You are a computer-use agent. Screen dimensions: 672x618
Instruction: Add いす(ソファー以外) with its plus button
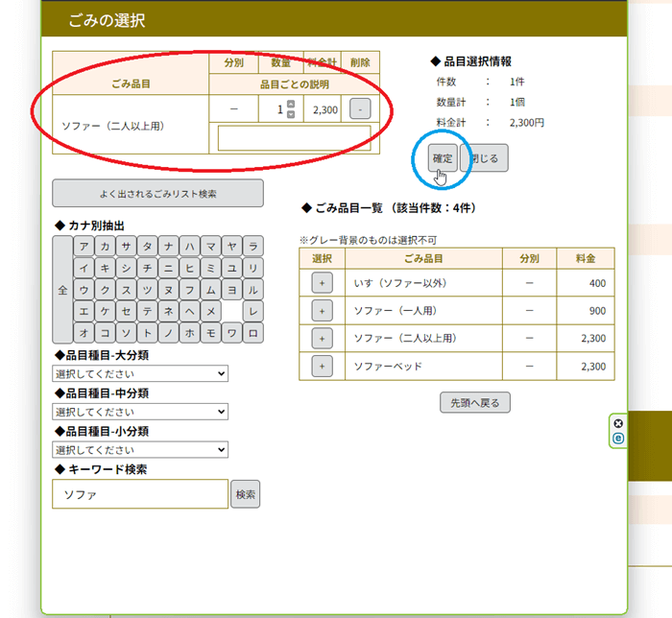(322, 283)
